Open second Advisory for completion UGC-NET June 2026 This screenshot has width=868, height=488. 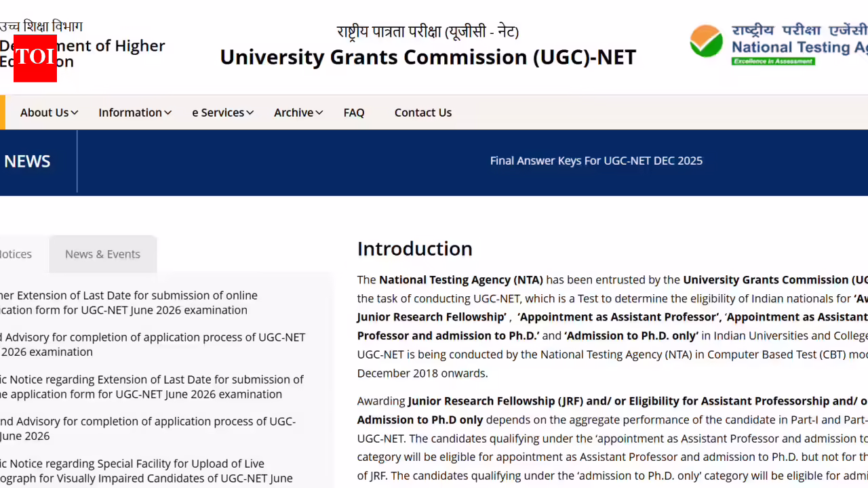coord(148,429)
